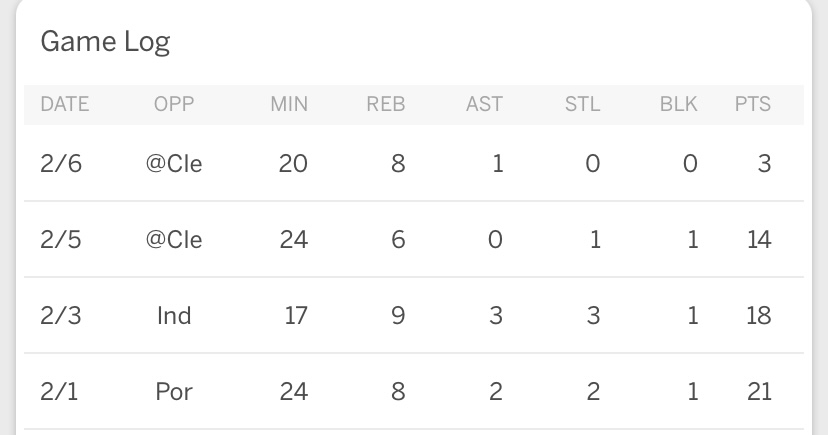
Task: Click the 21 points value
Action: 758,391
